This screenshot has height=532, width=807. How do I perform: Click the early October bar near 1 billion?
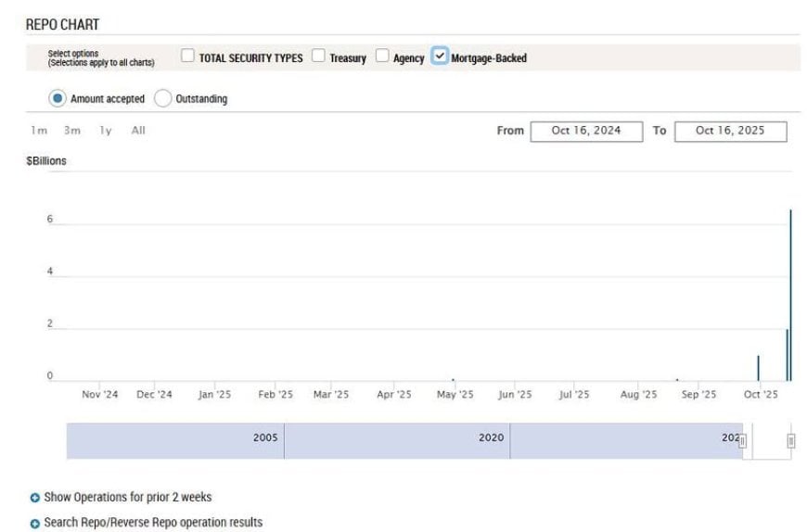[758, 368]
